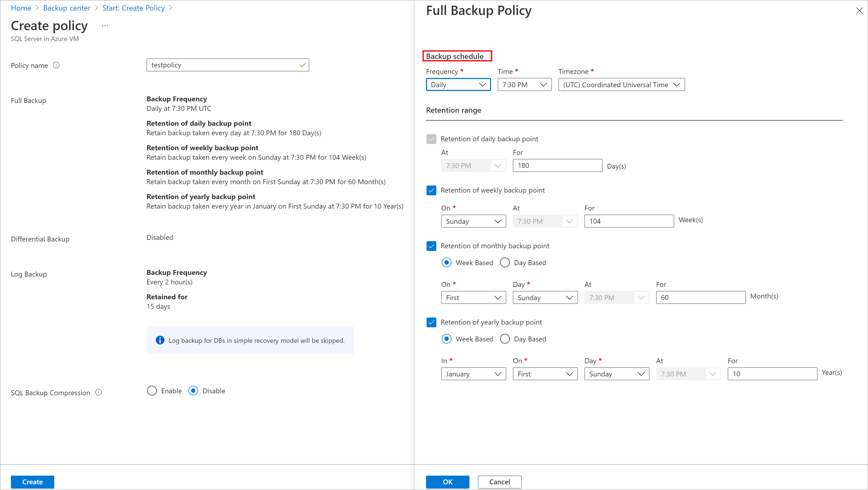Viewport: 868px width, 490px height.
Task: Click the Cancel button on Full Backup Policy
Action: tap(499, 482)
